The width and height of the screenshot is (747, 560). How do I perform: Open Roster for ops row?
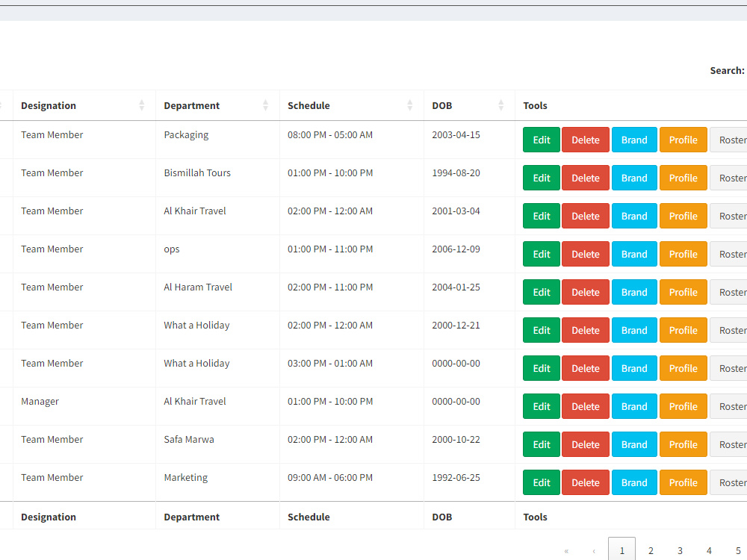click(729, 254)
